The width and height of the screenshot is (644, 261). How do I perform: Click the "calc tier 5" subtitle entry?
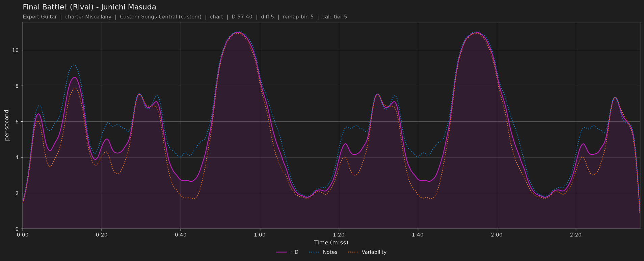(334, 17)
